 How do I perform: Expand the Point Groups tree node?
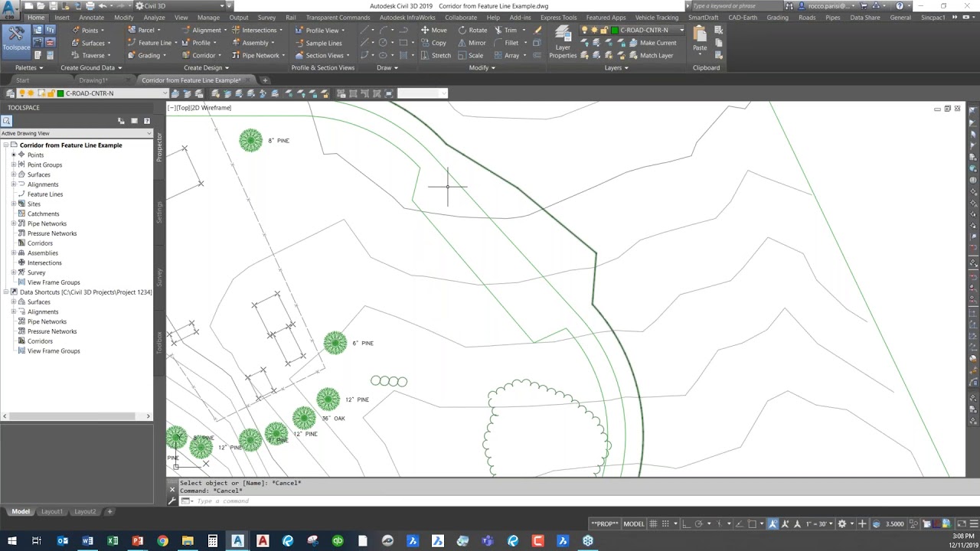(13, 165)
